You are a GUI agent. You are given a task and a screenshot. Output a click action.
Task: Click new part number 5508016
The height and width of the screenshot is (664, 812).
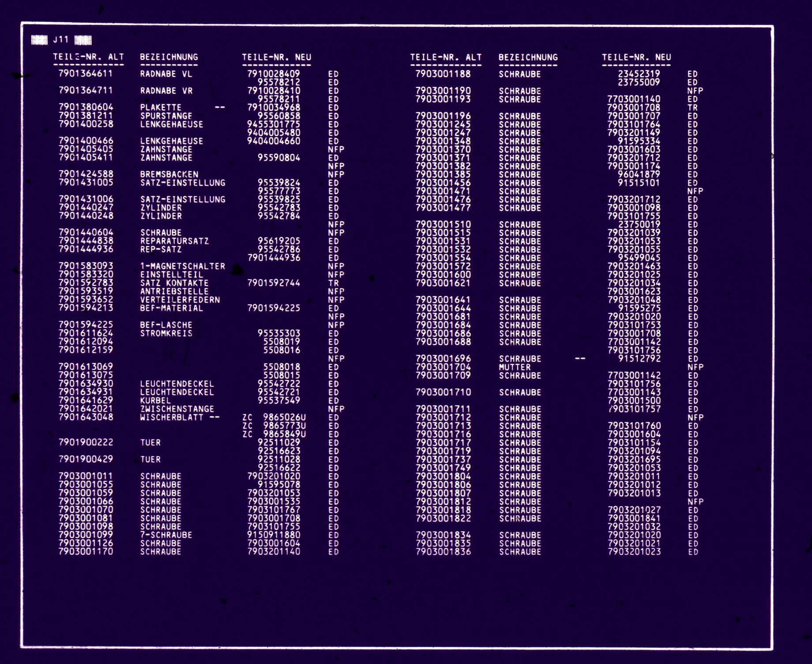282,350
